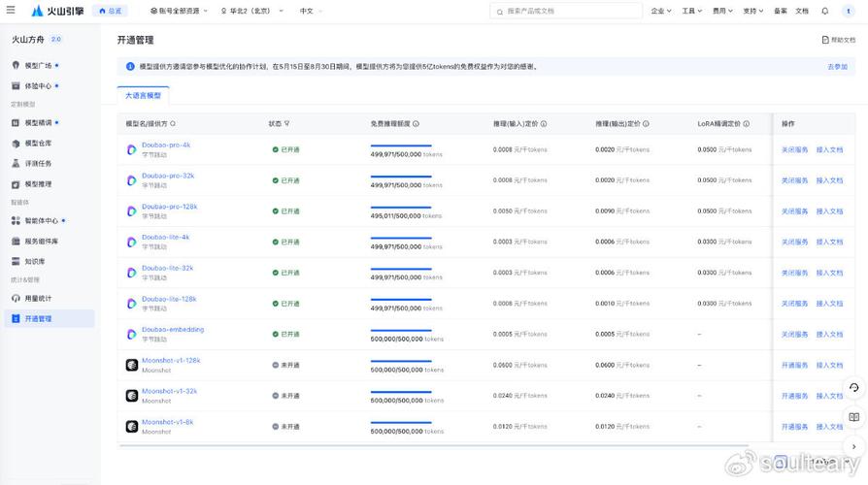Image resolution: width=868 pixels, height=485 pixels.
Task: Click the info icon in the banner
Action: coord(130,66)
